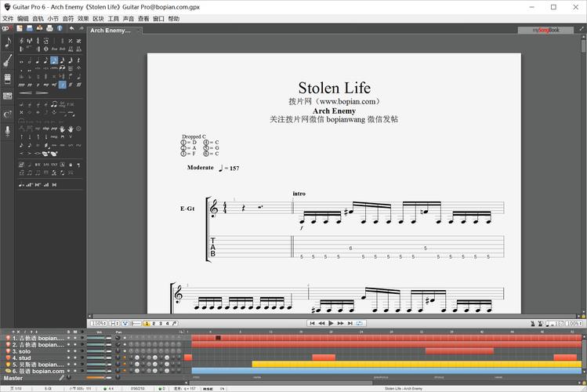This screenshot has height=392, width=587.
Task: Open score information via blue info icon
Action: tap(60, 28)
